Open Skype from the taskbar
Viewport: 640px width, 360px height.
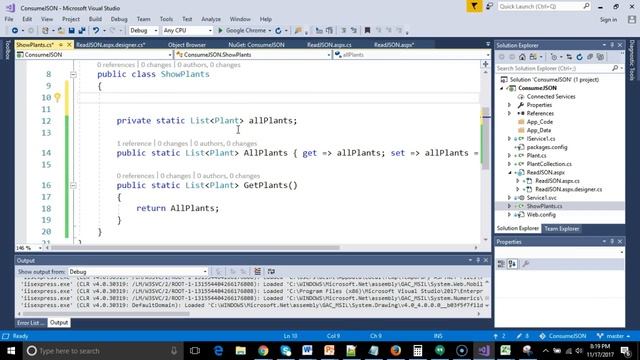pos(285,351)
